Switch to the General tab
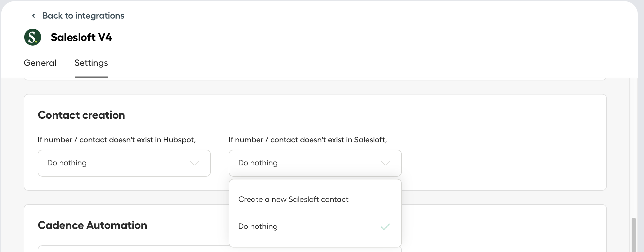The height and width of the screenshot is (252, 644). [40, 63]
